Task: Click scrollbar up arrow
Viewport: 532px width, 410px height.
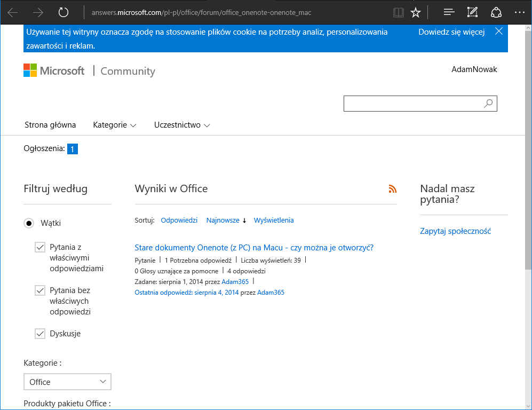Action: click(x=528, y=27)
